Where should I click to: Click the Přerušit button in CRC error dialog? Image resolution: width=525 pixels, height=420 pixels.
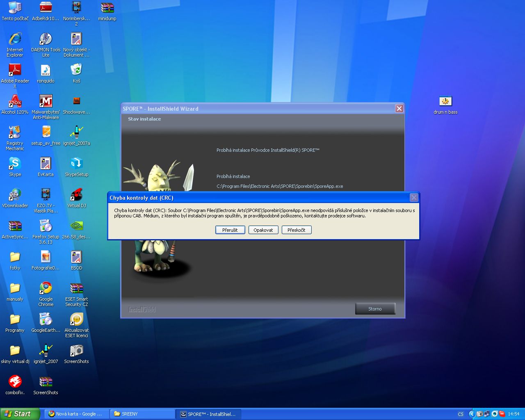pos(230,230)
